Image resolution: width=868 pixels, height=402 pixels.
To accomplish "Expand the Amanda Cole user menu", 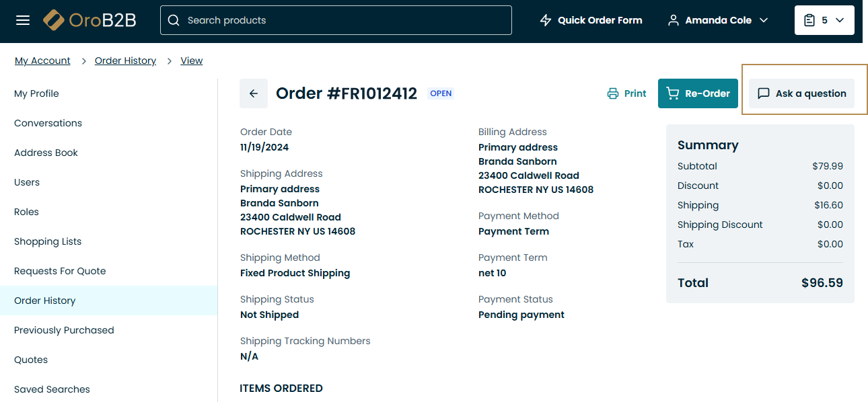I will click(x=717, y=20).
